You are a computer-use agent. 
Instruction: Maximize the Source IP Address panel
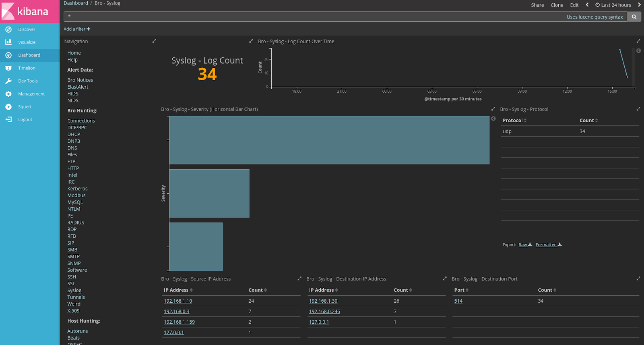(x=299, y=278)
